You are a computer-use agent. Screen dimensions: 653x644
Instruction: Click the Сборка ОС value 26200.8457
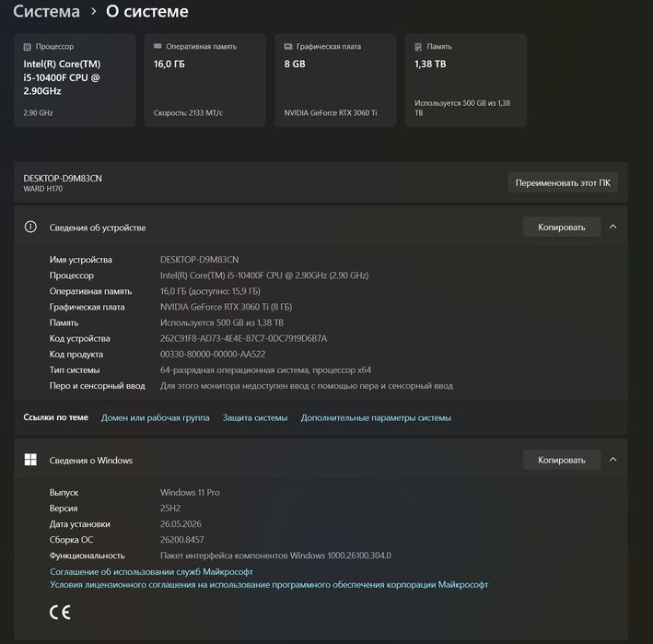pos(182,540)
